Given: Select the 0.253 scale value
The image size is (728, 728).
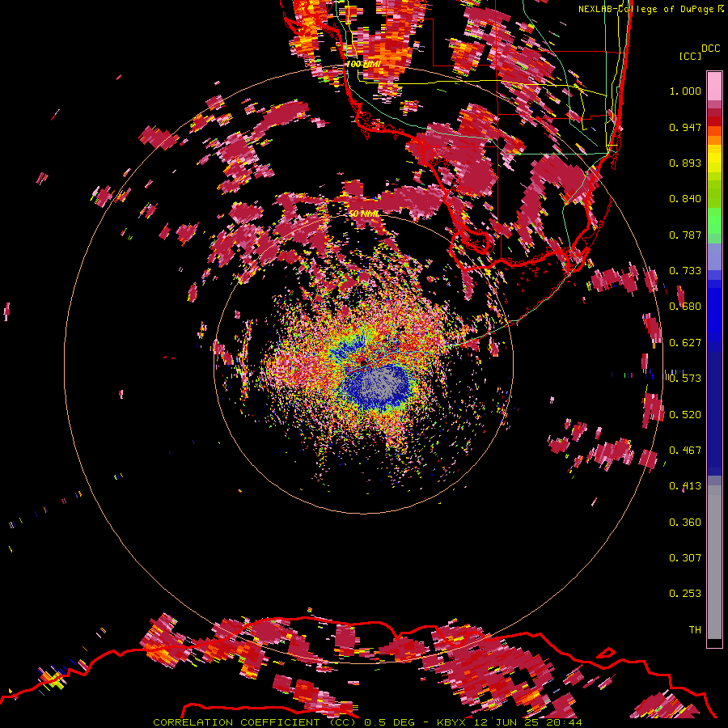Looking at the screenshot, I should (685, 594).
